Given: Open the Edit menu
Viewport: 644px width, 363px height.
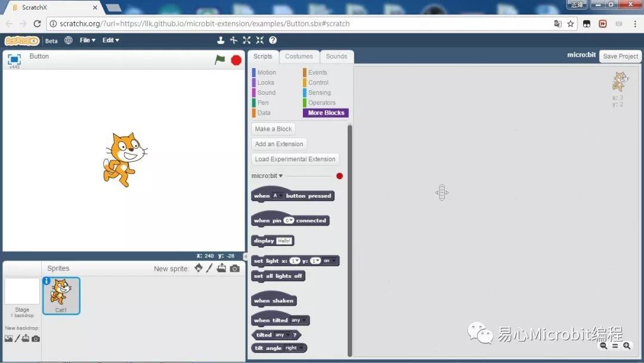Looking at the screenshot, I should 110,40.
